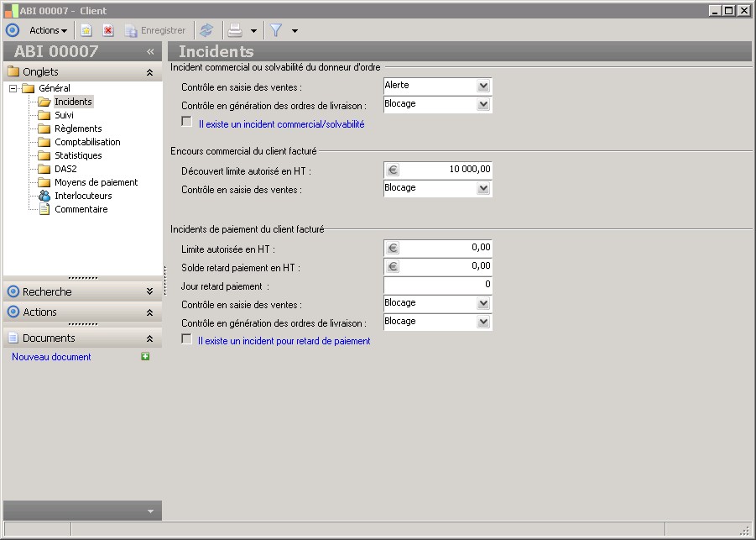Open paiement saisie des ventes Blocage dropdown
756x540 pixels.
[x=483, y=303]
